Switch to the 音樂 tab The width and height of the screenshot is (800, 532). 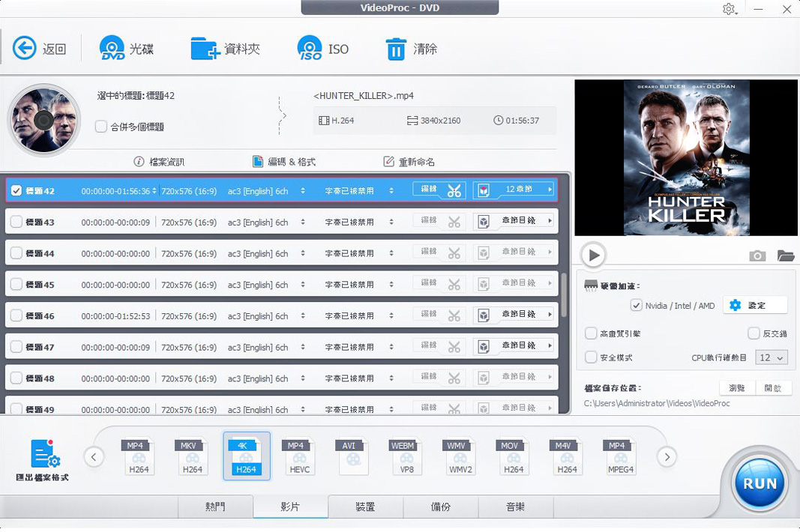[x=515, y=507]
